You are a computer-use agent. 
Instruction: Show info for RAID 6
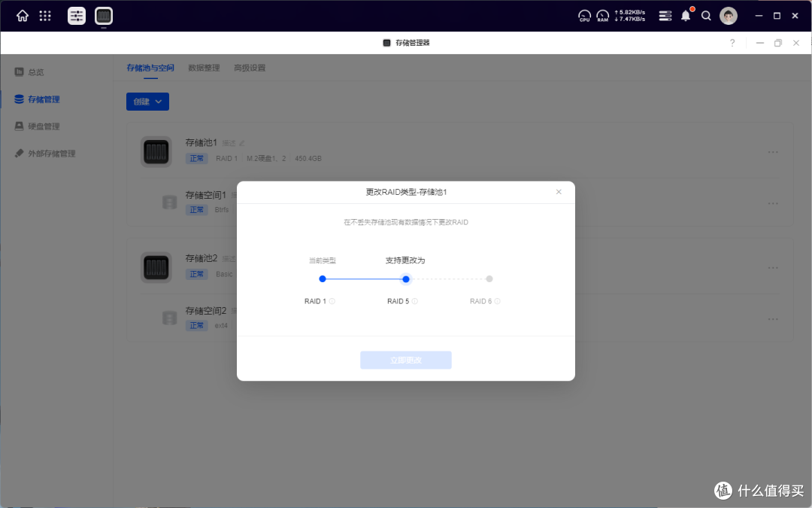[497, 301]
